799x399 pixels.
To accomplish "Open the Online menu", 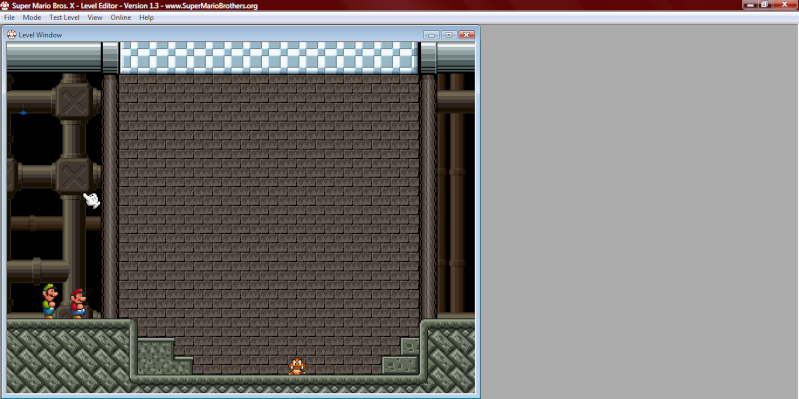I will pos(121,17).
